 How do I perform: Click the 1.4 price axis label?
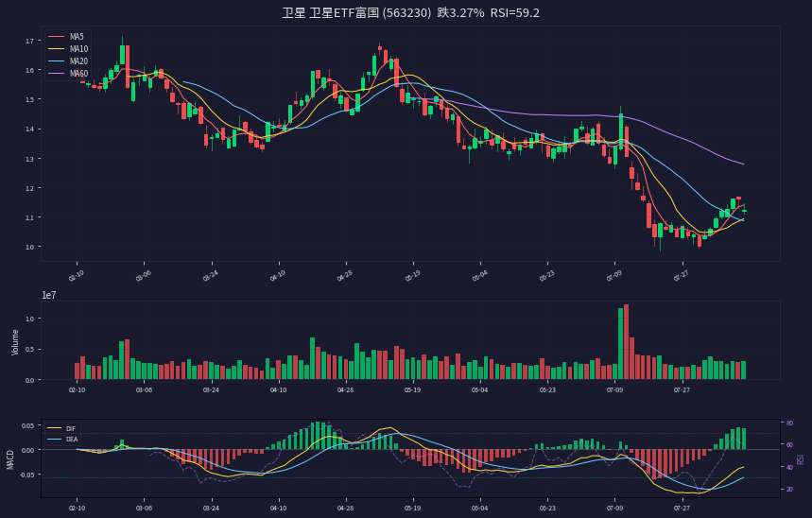[29, 129]
